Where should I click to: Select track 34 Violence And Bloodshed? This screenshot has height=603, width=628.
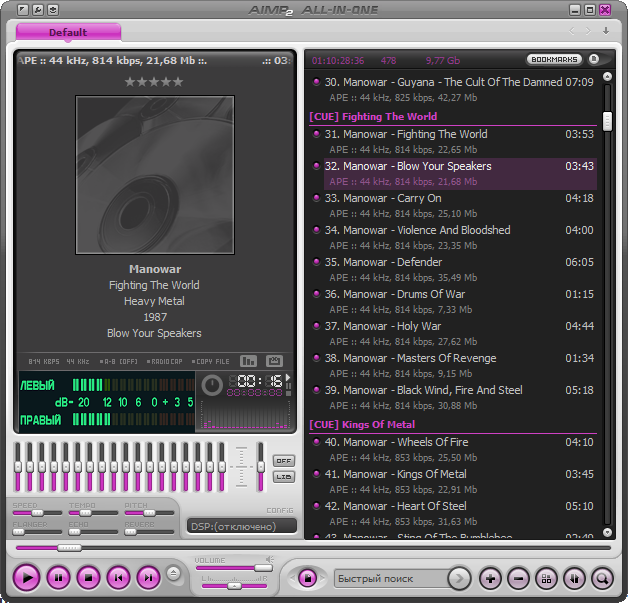pyautogui.click(x=453, y=238)
